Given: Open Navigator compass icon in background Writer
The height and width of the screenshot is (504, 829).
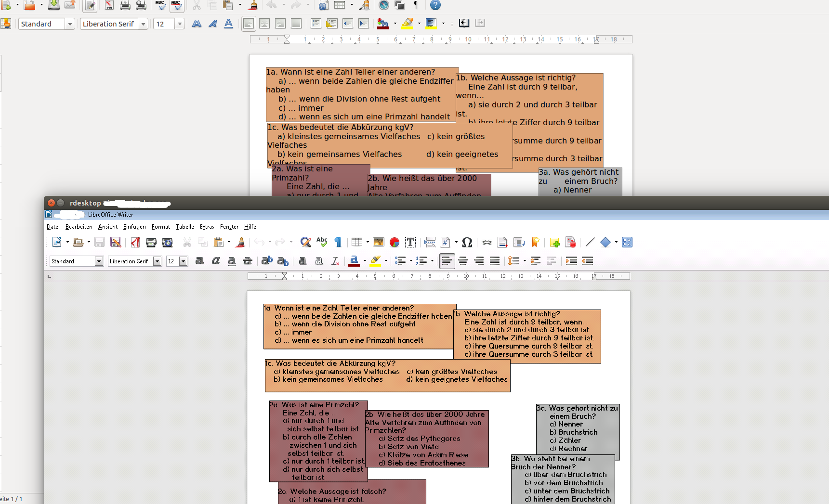Looking at the screenshot, I should (x=384, y=5).
